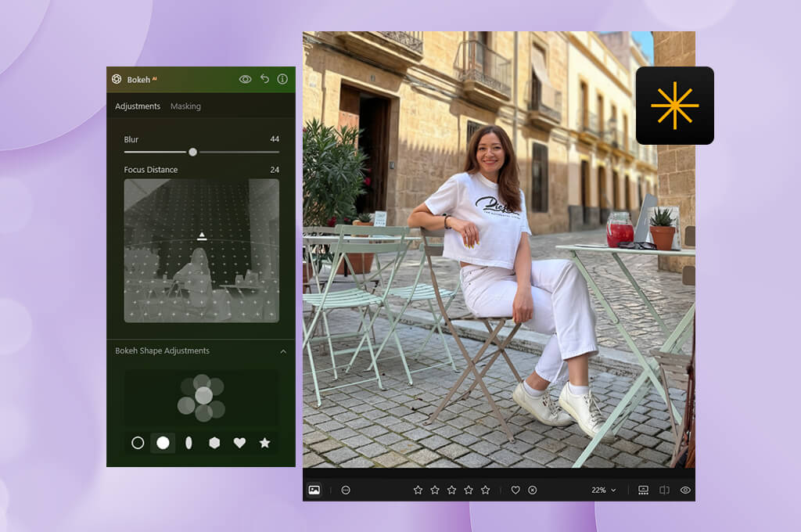801x532 pixels.
Task: Toggle Bokeh effect visibility eye icon
Action: (245, 79)
